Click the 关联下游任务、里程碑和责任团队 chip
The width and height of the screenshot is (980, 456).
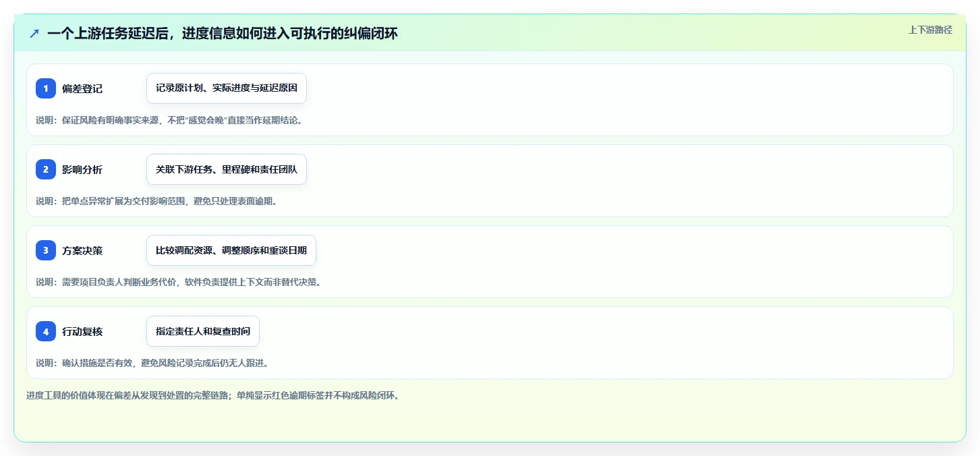coord(227,169)
